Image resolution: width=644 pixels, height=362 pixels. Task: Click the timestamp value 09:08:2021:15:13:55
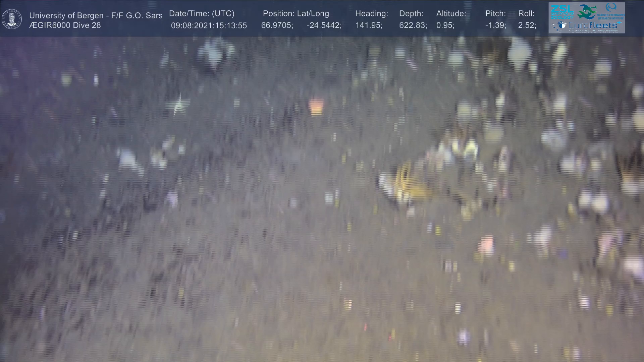pos(209,26)
